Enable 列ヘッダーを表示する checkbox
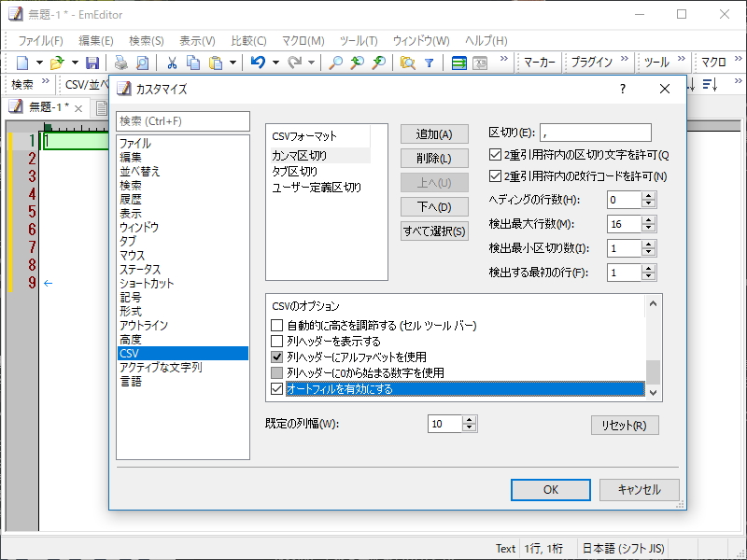Viewport: 747px width, 560px height. click(x=276, y=341)
